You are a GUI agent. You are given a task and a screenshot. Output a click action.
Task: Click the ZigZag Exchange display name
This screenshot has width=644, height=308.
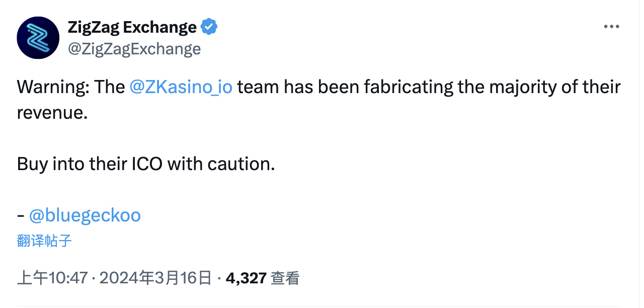click(132, 27)
